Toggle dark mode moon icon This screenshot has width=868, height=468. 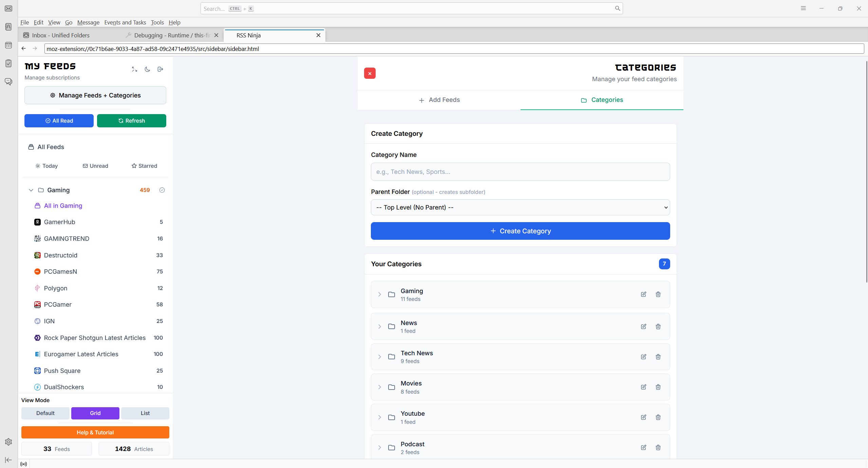tap(147, 69)
